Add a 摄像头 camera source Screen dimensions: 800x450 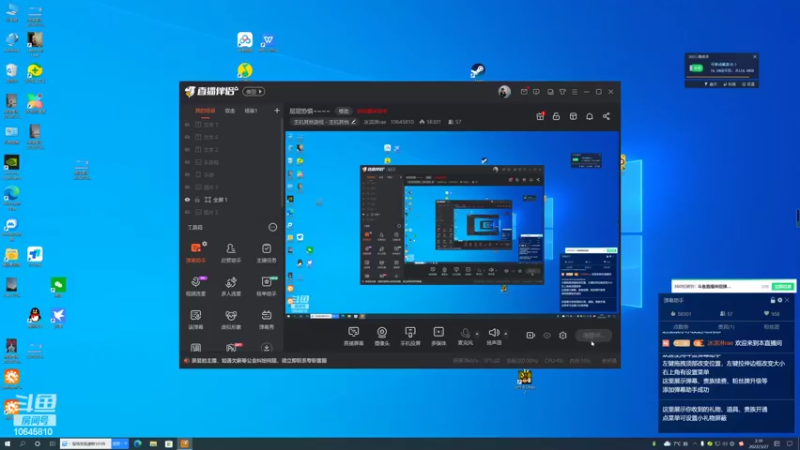382,336
